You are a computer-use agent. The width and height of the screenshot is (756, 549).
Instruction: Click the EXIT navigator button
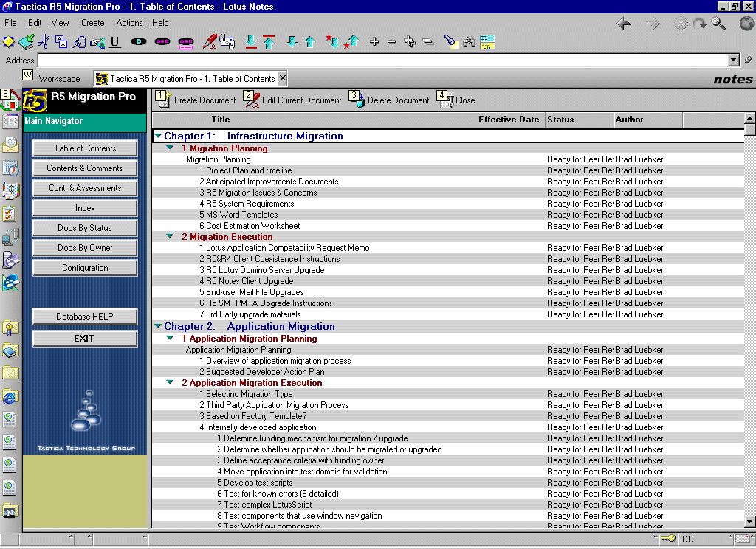pyautogui.click(x=85, y=339)
